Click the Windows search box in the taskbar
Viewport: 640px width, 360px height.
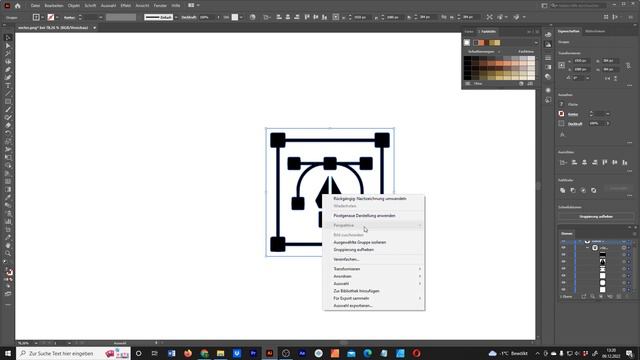click(x=73, y=353)
